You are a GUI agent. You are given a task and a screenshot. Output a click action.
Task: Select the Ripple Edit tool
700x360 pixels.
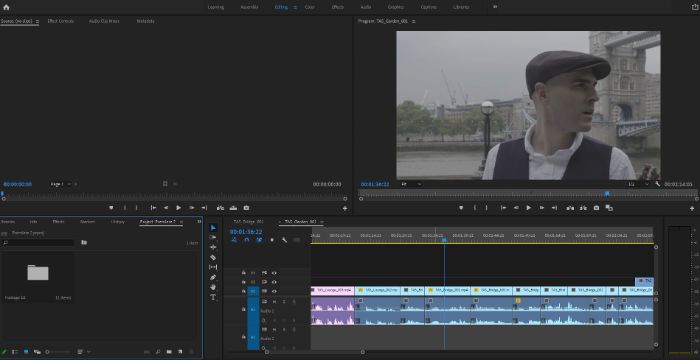tap(213, 247)
